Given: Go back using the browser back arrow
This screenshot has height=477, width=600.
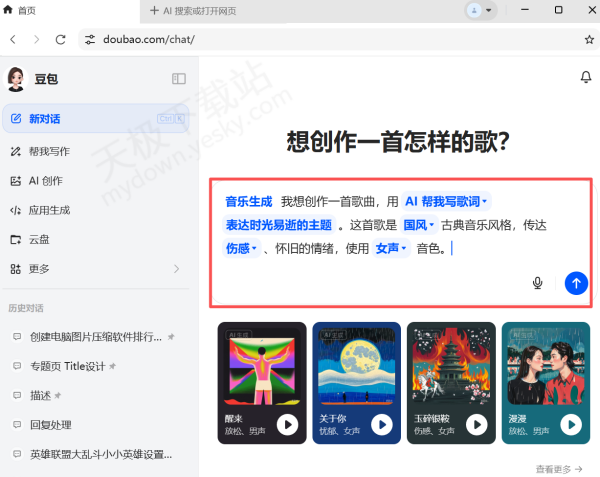Looking at the screenshot, I should 13,39.
